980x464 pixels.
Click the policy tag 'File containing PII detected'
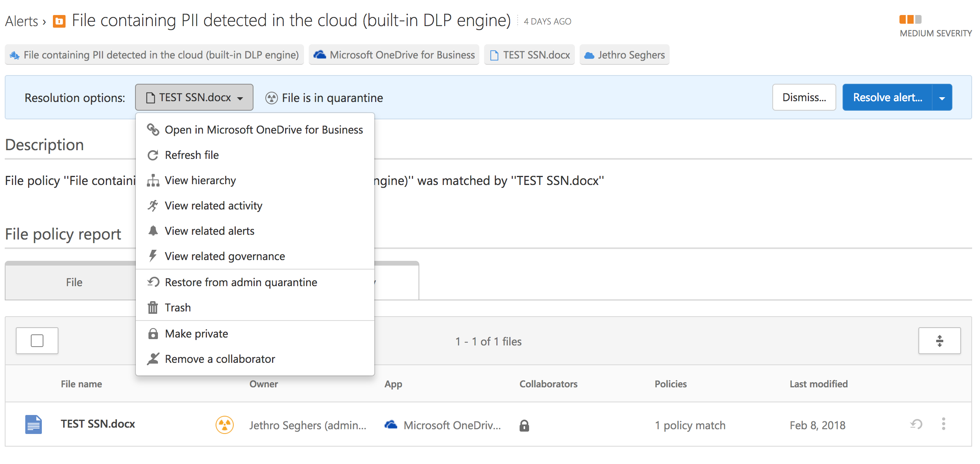point(154,55)
